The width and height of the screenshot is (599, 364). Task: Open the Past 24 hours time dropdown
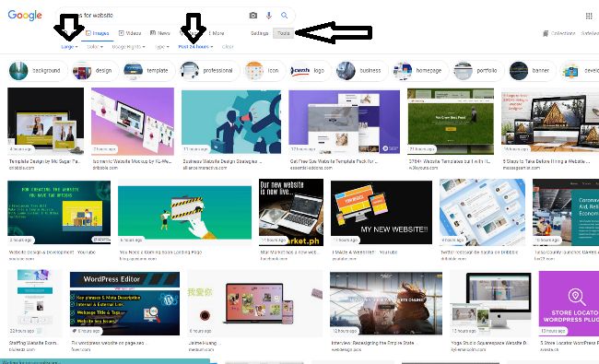click(x=195, y=47)
